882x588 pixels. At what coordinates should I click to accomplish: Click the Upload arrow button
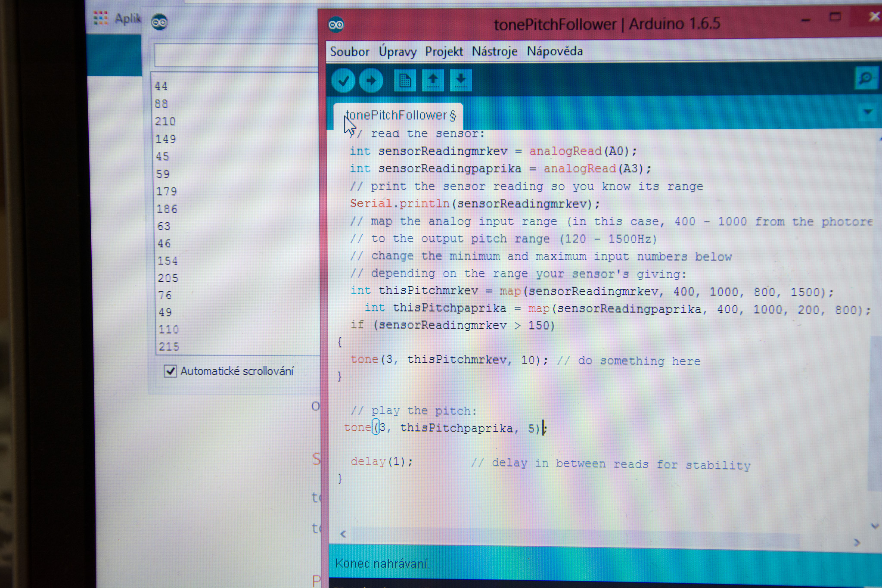point(371,81)
